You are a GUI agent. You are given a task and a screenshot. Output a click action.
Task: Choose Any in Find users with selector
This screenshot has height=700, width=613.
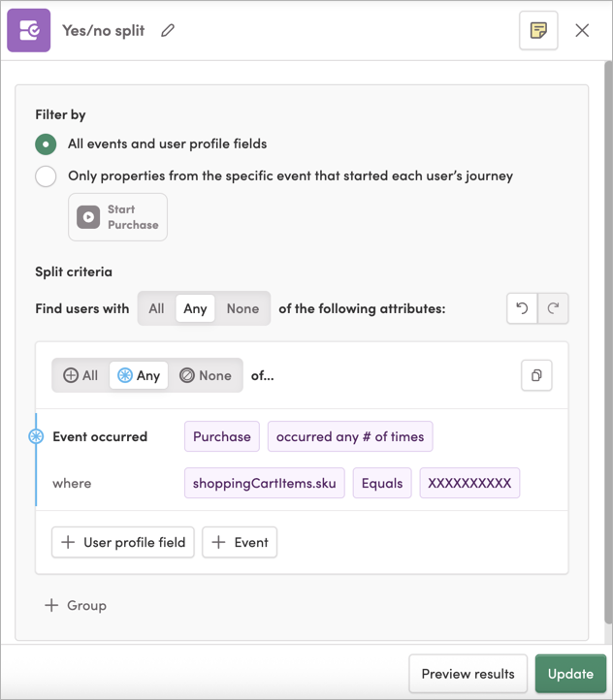tap(195, 308)
